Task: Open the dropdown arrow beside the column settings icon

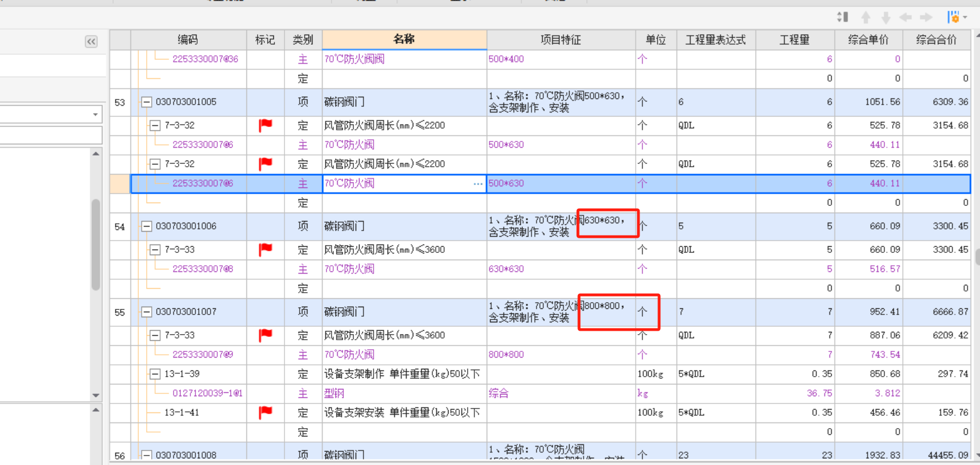Action: (x=965, y=17)
